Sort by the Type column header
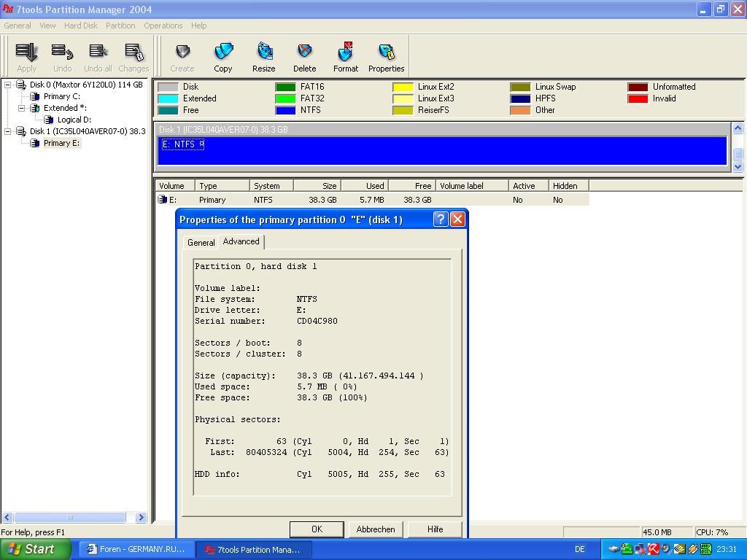Viewport: 747px width, 560px height. click(x=222, y=186)
